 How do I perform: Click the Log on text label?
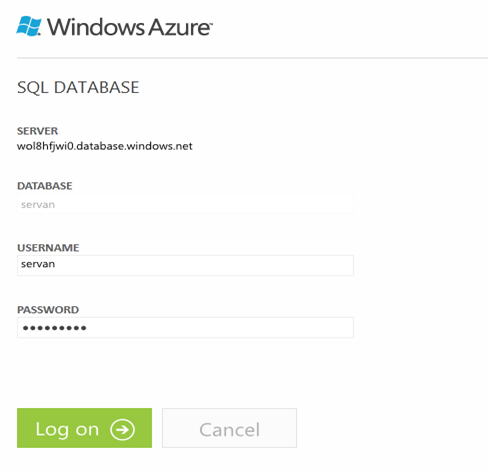coord(67,429)
